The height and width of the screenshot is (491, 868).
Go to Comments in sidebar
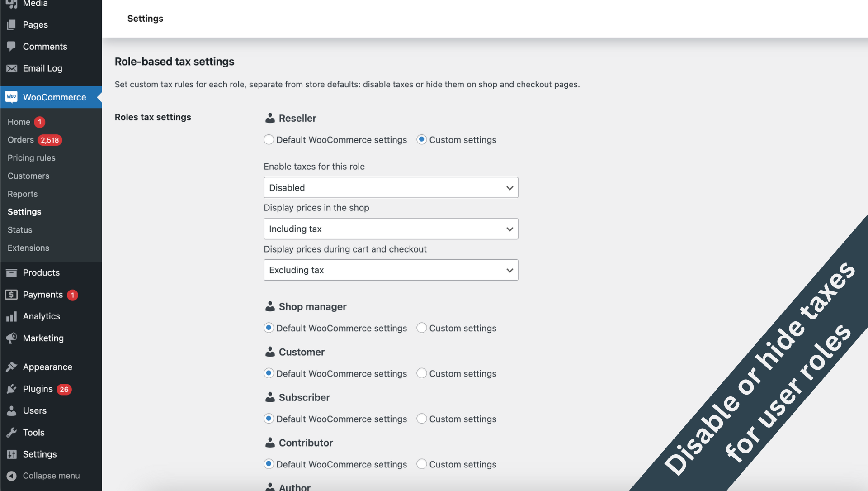[x=45, y=46]
